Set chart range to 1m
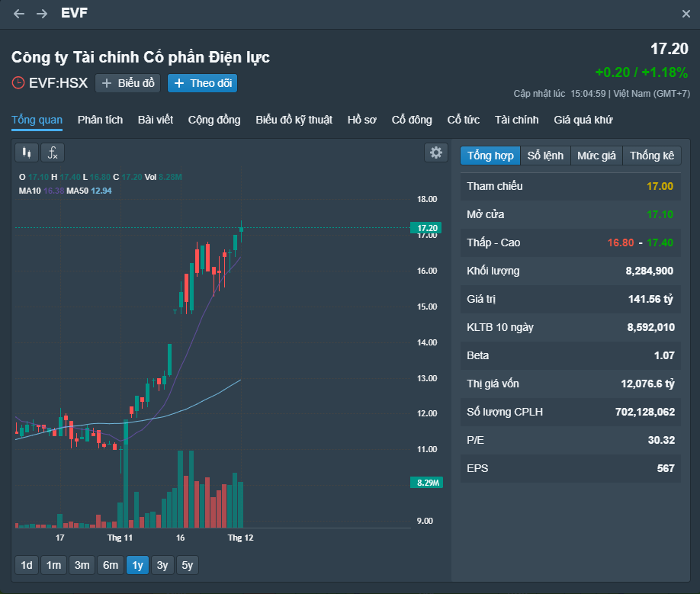The height and width of the screenshot is (594, 700). point(53,565)
